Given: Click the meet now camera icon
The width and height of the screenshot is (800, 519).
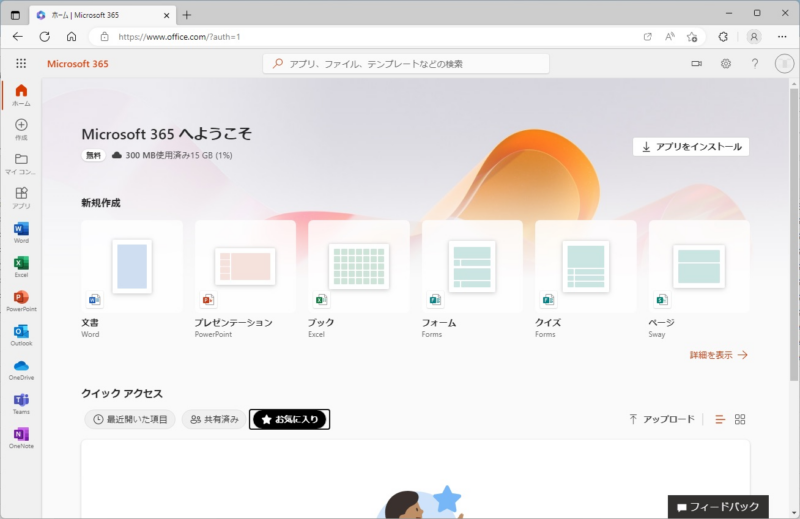Looking at the screenshot, I should pos(696,63).
